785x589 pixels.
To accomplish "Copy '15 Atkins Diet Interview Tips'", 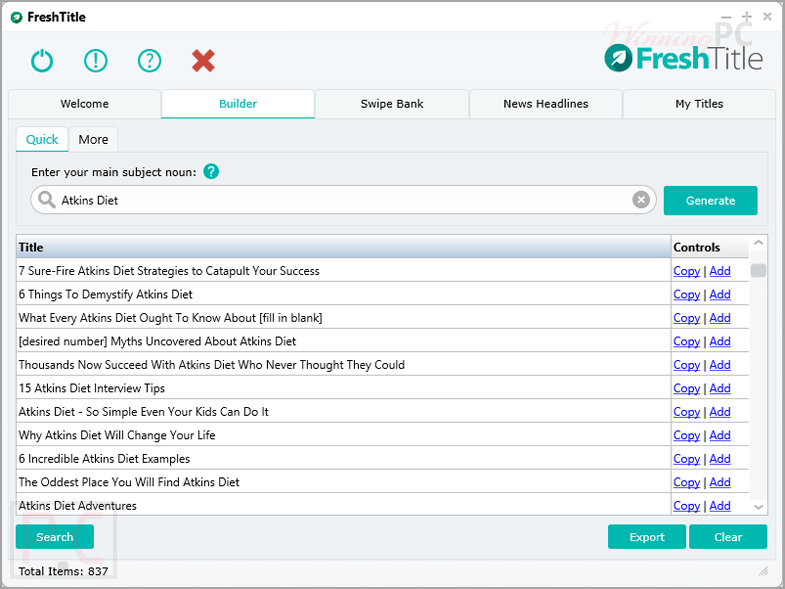I will (x=686, y=389).
